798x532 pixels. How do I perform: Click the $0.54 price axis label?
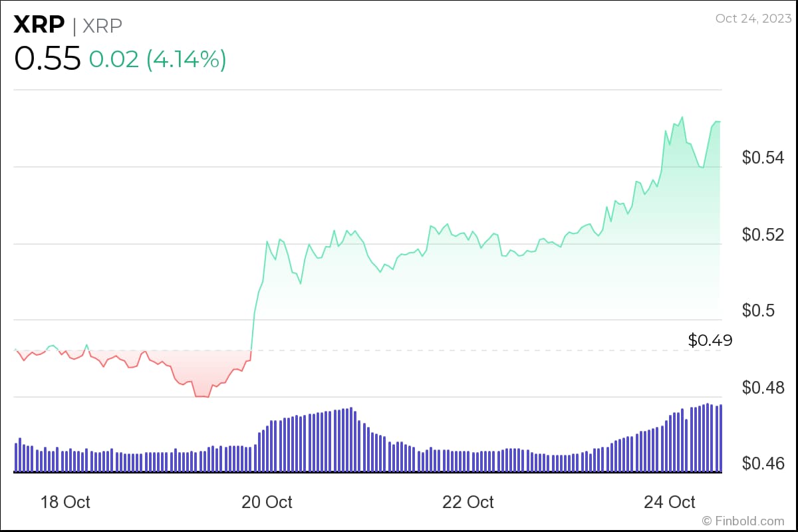pyautogui.click(x=764, y=158)
